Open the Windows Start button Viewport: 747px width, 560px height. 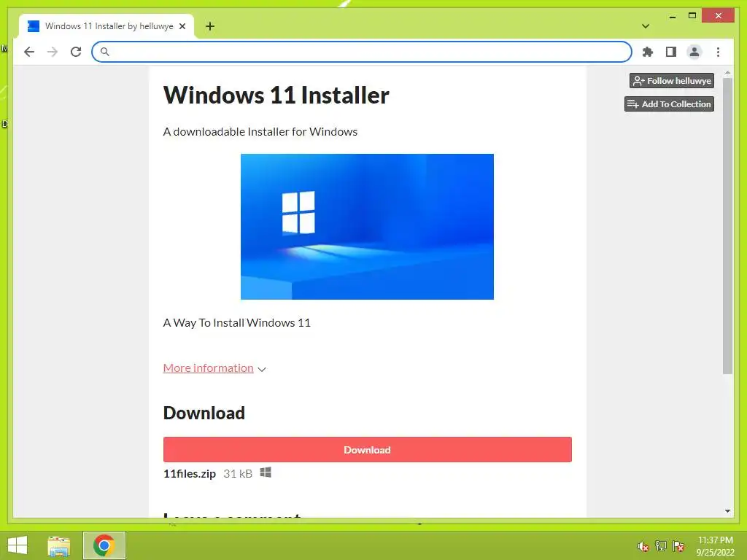pyautogui.click(x=18, y=545)
